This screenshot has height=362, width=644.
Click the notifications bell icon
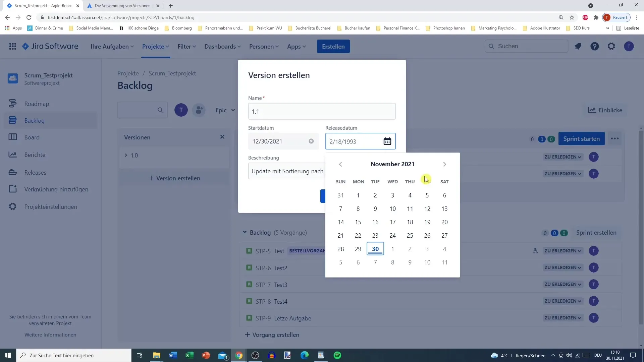[x=578, y=46]
